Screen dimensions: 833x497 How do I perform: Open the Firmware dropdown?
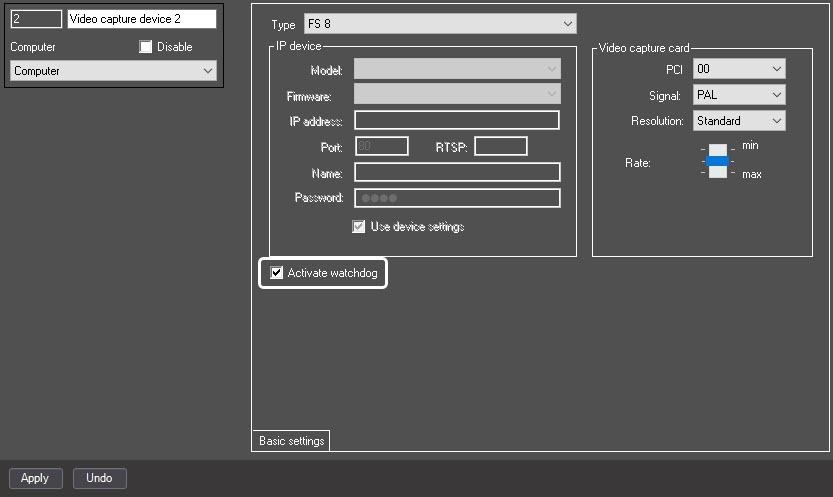457,94
